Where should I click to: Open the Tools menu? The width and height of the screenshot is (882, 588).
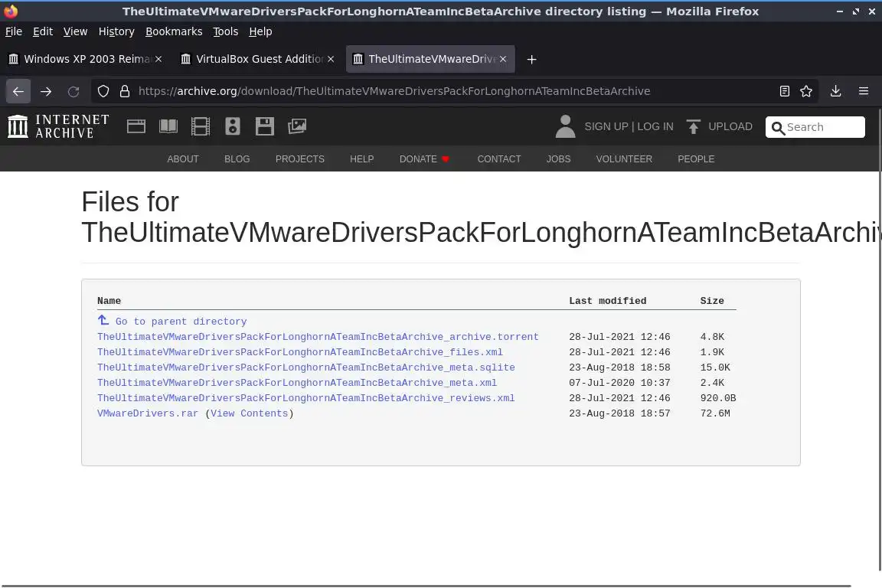coord(226,31)
